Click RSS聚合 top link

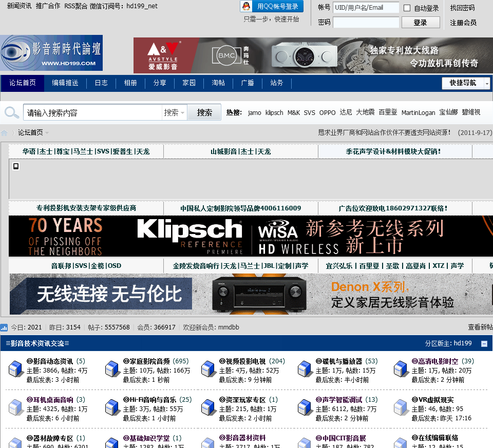[76, 6]
